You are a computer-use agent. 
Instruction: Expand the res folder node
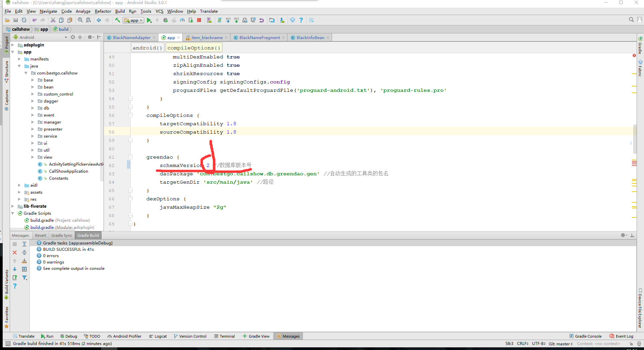(19, 199)
